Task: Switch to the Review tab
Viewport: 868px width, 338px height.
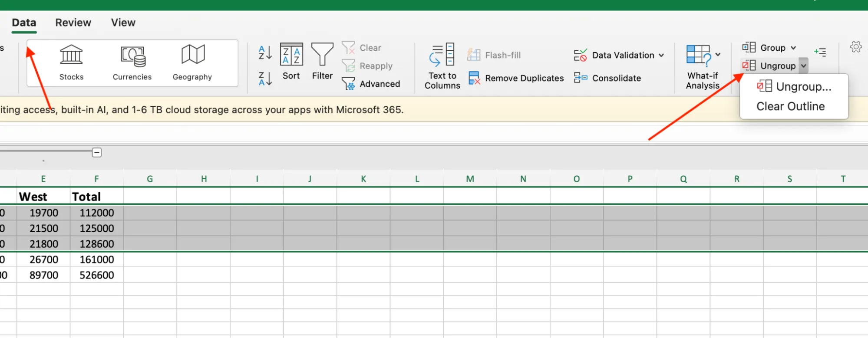Action: [73, 23]
